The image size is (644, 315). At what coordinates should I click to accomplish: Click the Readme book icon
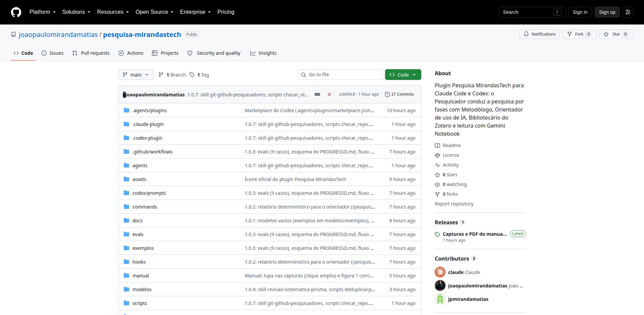click(437, 145)
